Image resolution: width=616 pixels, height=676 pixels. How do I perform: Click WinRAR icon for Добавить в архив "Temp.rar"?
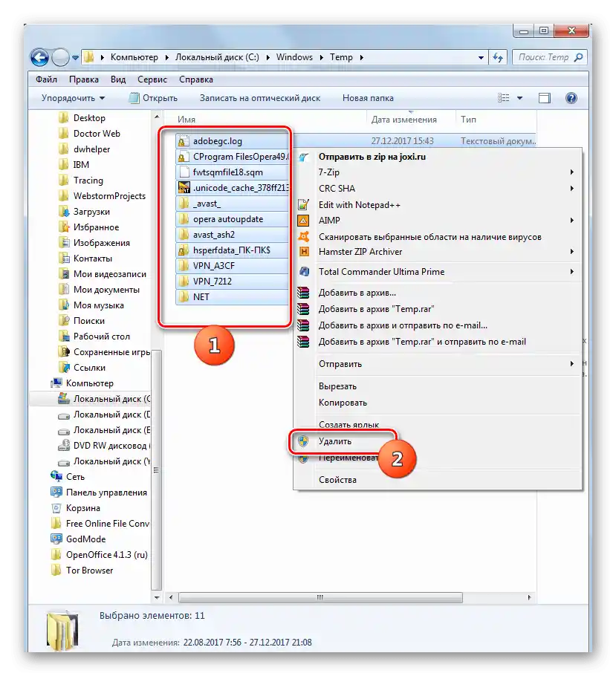304,309
